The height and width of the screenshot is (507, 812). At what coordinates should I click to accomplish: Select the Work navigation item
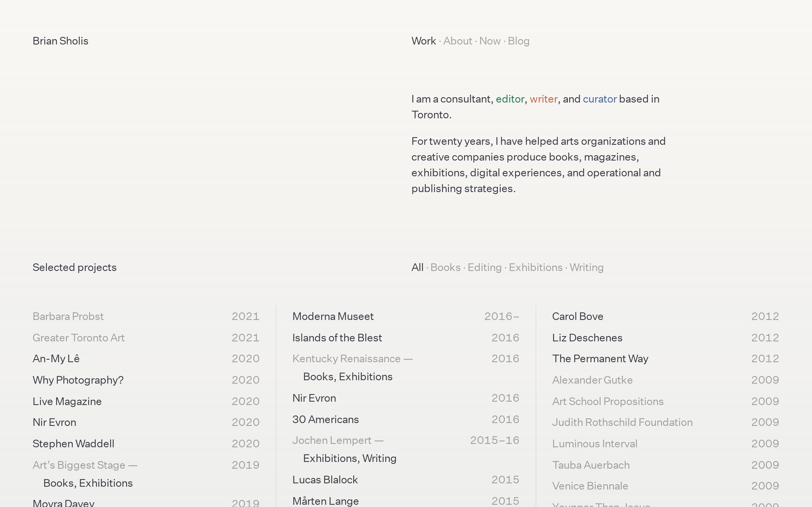click(x=423, y=41)
